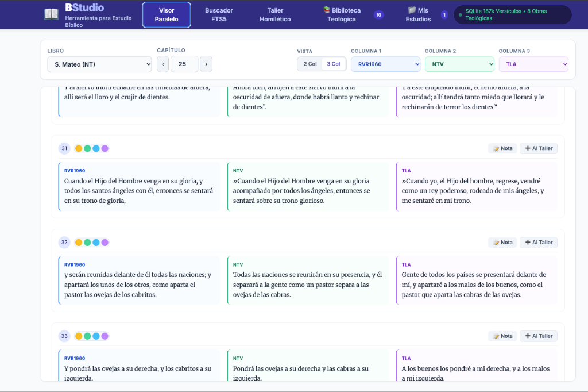Image resolution: width=588 pixels, height=392 pixels.
Task: Click the BStudio title text
Action: [x=84, y=7]
